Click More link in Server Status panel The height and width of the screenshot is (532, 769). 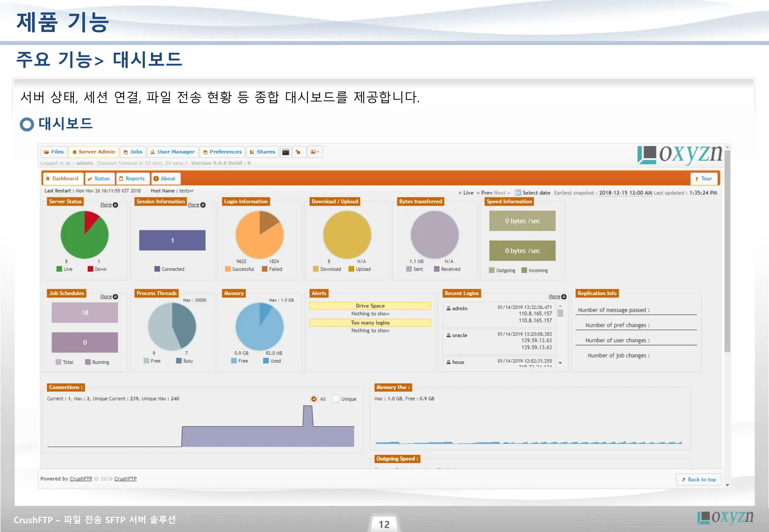tap(106, 204)
